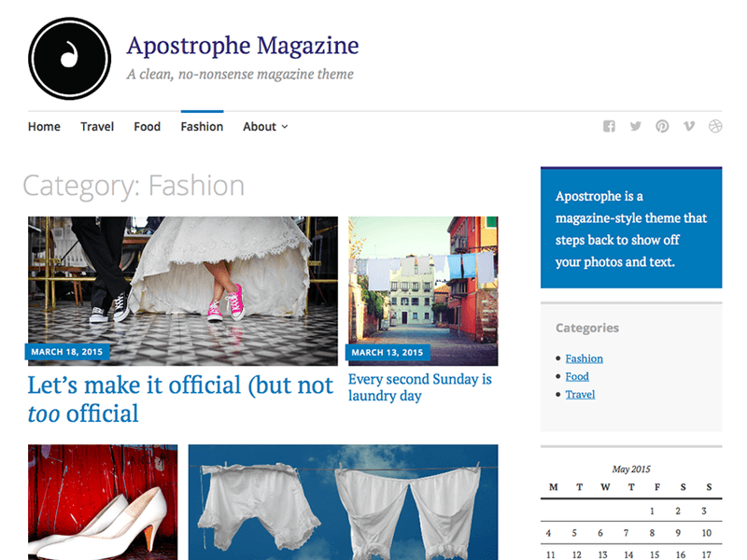Open the Fashion navigation item
This screenshot has width=747, height=560.
[202, 127]
